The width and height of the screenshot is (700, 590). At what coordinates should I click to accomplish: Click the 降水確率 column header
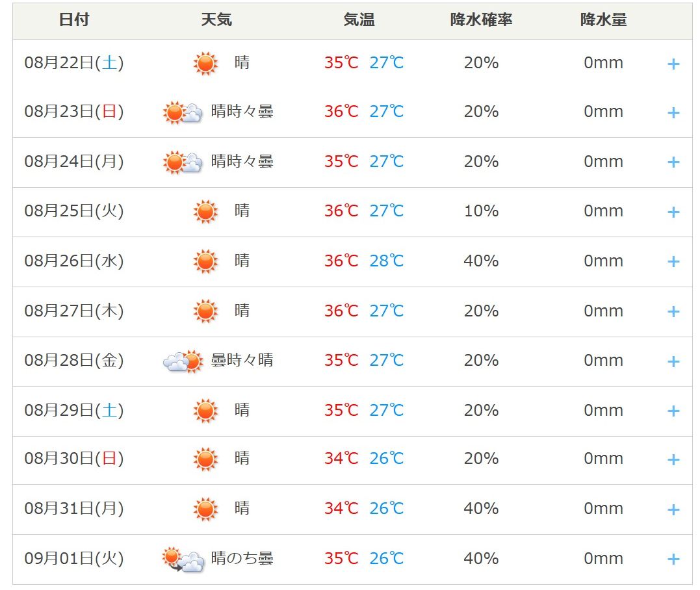[481, 19]
